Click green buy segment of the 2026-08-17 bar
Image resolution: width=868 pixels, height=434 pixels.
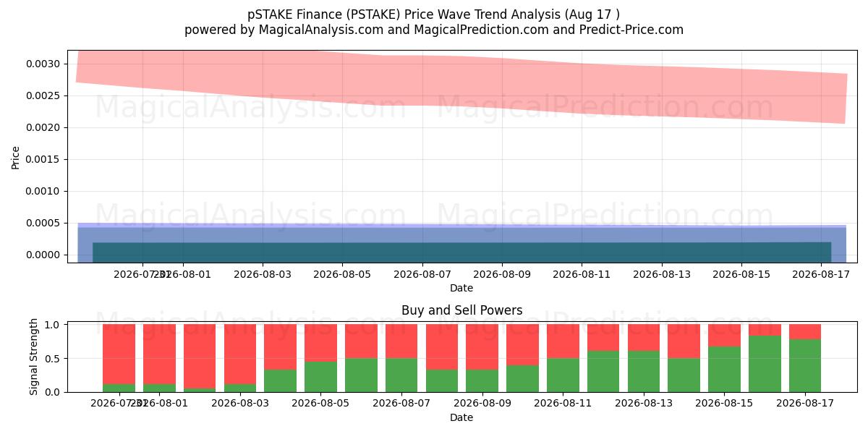tap(805, 366)
